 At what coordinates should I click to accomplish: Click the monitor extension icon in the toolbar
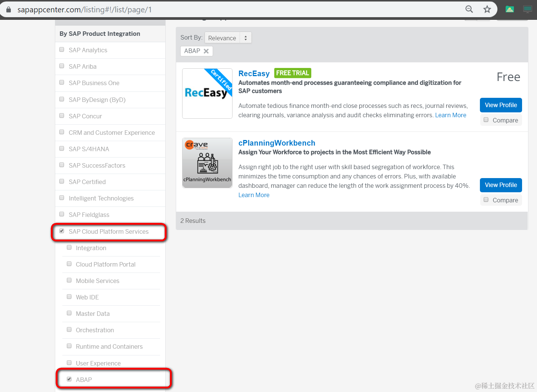click(528, 9)
